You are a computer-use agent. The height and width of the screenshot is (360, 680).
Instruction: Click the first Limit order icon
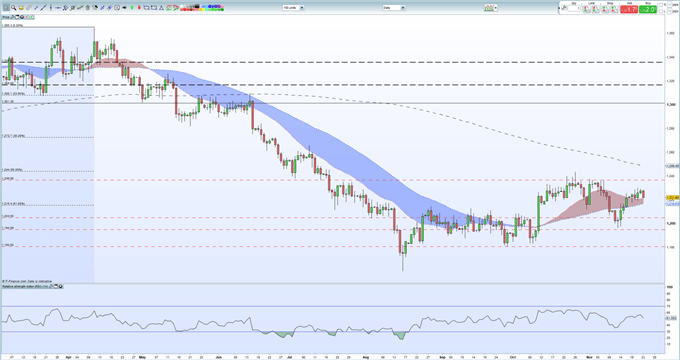tap(587, 9)
